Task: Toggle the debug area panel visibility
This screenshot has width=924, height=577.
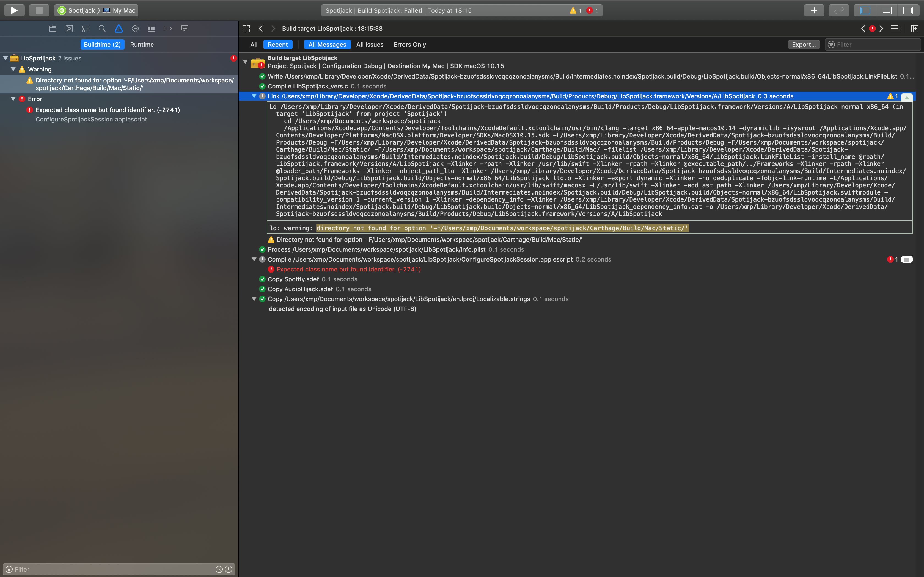Action: 886,10
